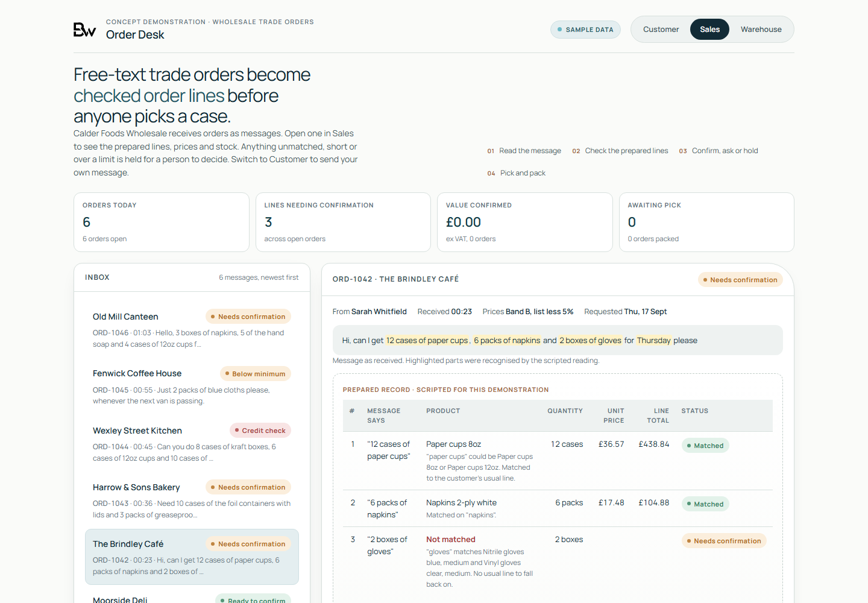Click the '6 packs' quantity cell
Screen dimensions: 868x603
(569, 503)
